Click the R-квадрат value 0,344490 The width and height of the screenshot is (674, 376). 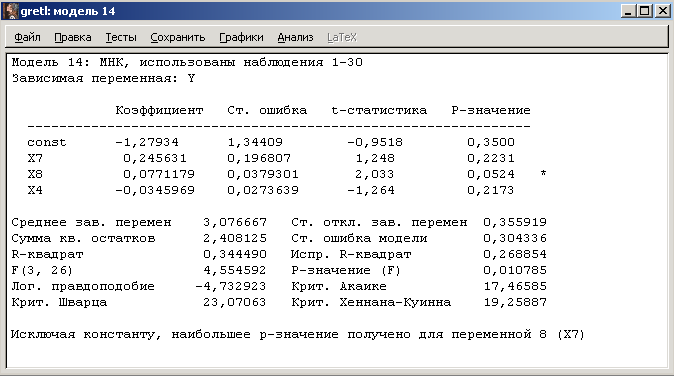tap(235, 254)
